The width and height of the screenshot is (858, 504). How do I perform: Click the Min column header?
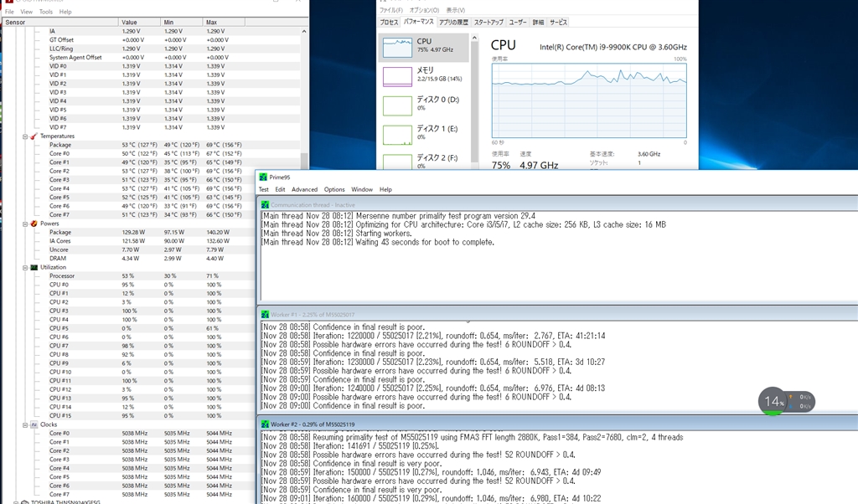pos(182,22)
